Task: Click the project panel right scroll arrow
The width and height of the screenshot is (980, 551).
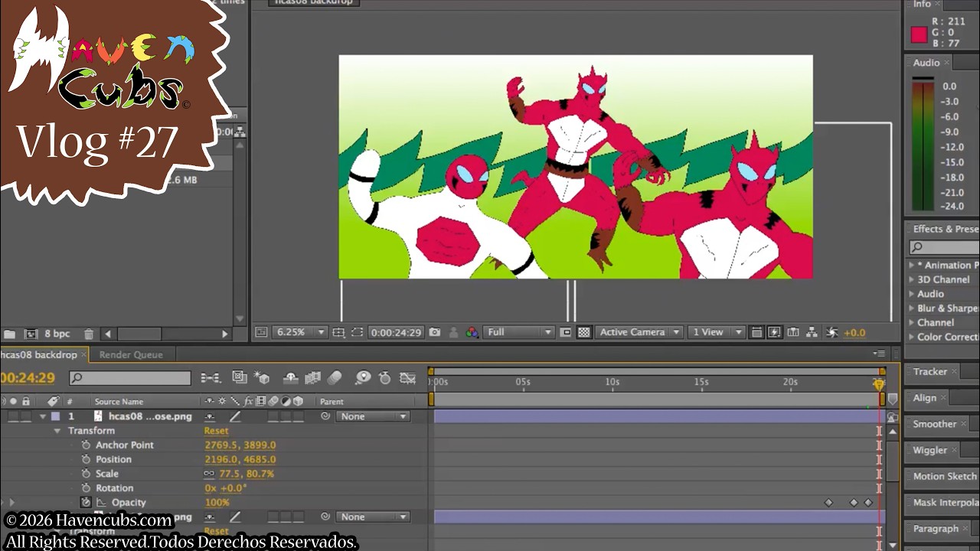Action: (225, 334)
